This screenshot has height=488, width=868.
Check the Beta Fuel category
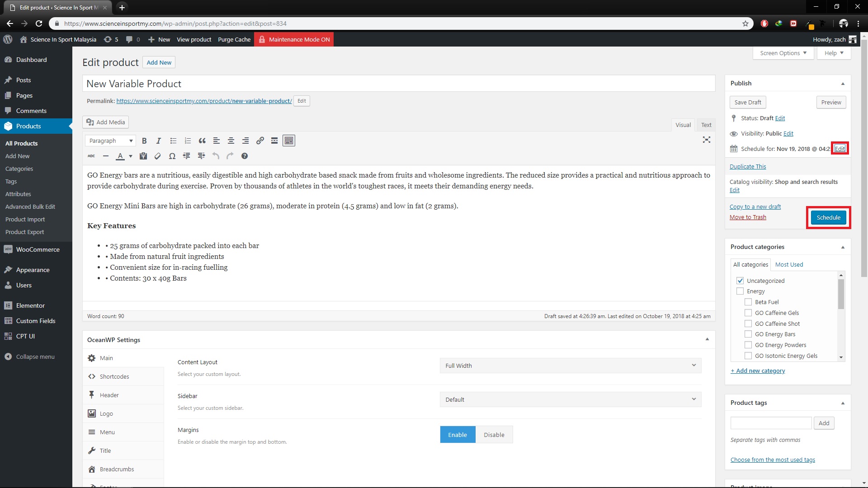pyautogui.click(x=748, y=302)
